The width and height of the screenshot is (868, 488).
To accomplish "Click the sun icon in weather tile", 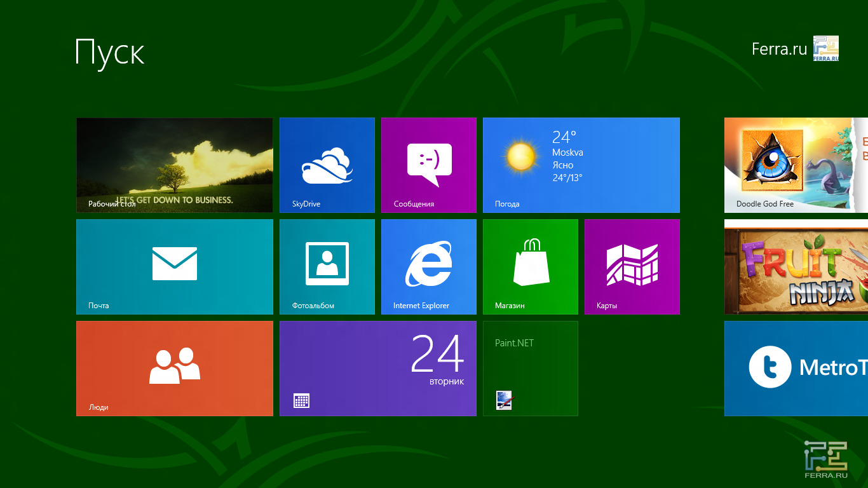I will coord(520,156).
